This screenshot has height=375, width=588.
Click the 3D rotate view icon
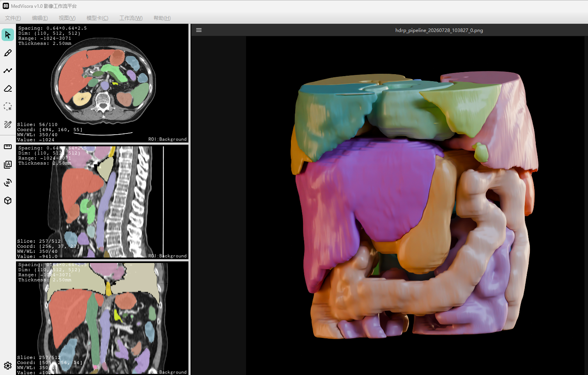point(8,183)
